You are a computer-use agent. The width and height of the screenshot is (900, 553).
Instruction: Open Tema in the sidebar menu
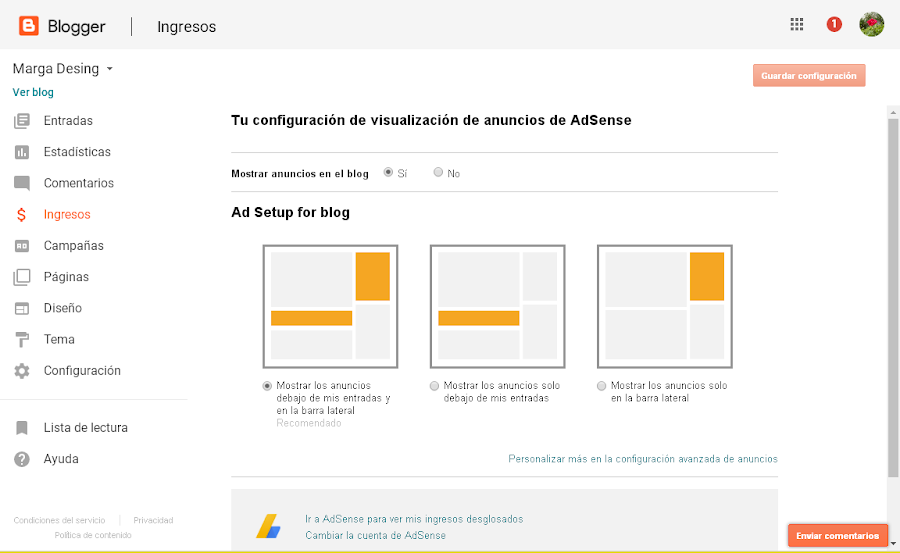(x=59, y=339)
